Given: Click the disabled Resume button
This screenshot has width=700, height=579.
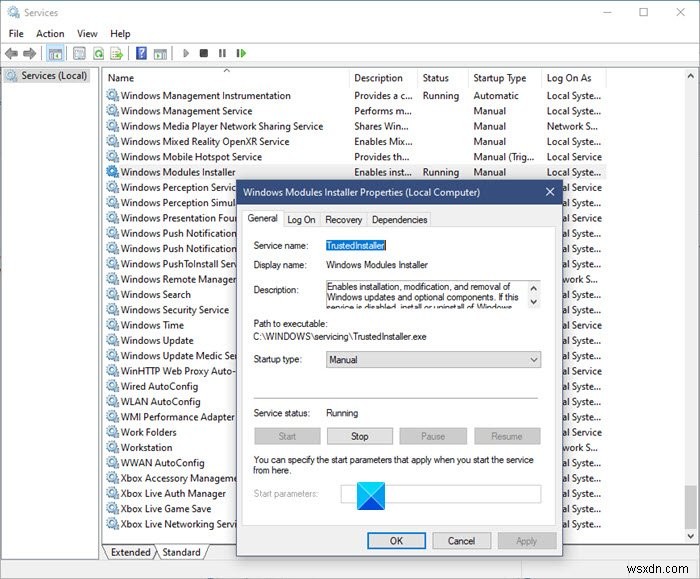Looking at the screenshot, I should 507,436.
